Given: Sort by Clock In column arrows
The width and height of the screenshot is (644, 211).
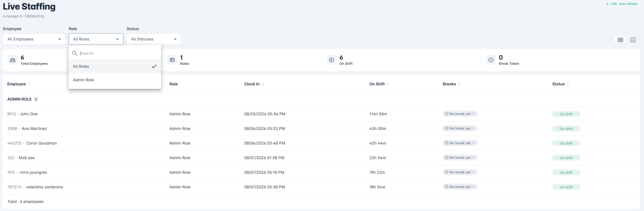Looking at the screenshot, I should [263, 84].
